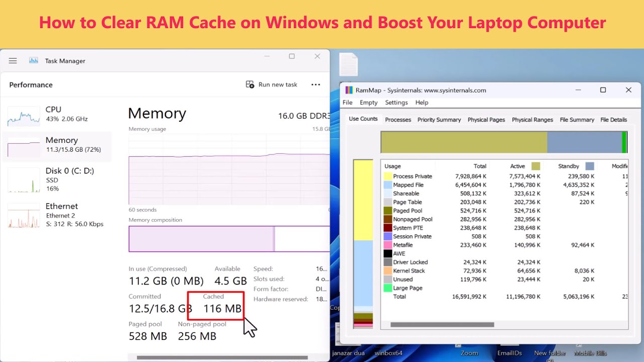Click the New folder desktop icon
This screenshot has height=362, width=644.
click(550, 353)
